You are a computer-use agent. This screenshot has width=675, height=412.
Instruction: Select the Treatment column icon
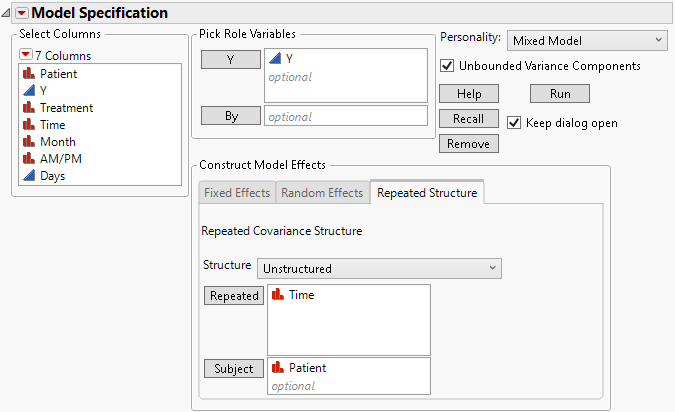(29, 108)
